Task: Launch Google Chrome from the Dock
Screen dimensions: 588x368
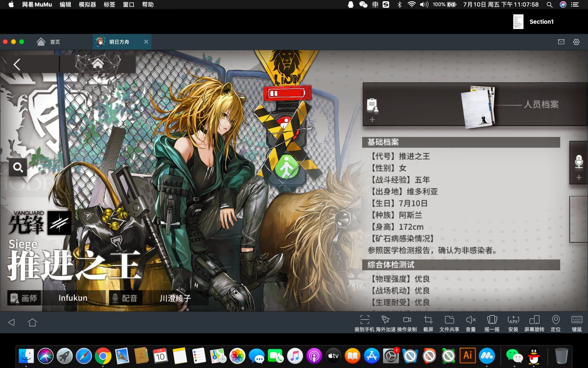Action: 103,356
